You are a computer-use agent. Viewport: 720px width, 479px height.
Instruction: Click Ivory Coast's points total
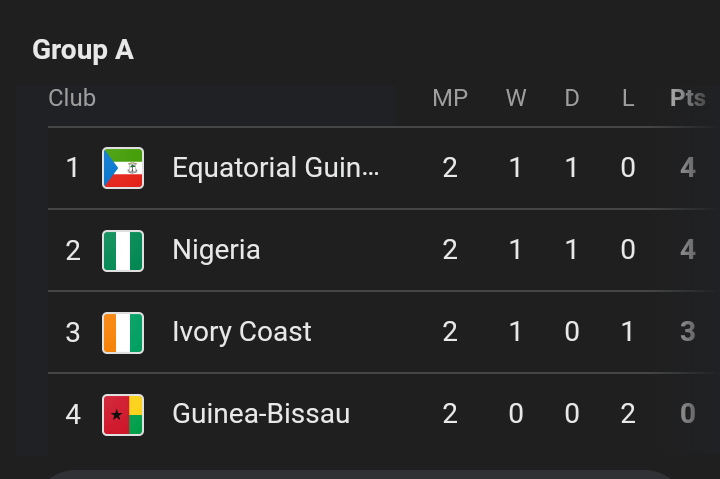[x=688, y=332]
